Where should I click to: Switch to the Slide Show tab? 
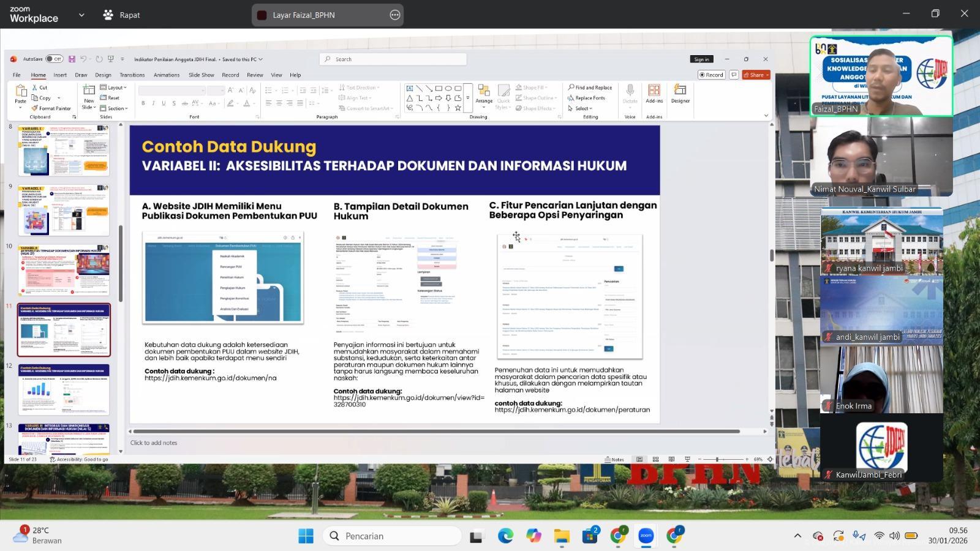click(201, 75)
